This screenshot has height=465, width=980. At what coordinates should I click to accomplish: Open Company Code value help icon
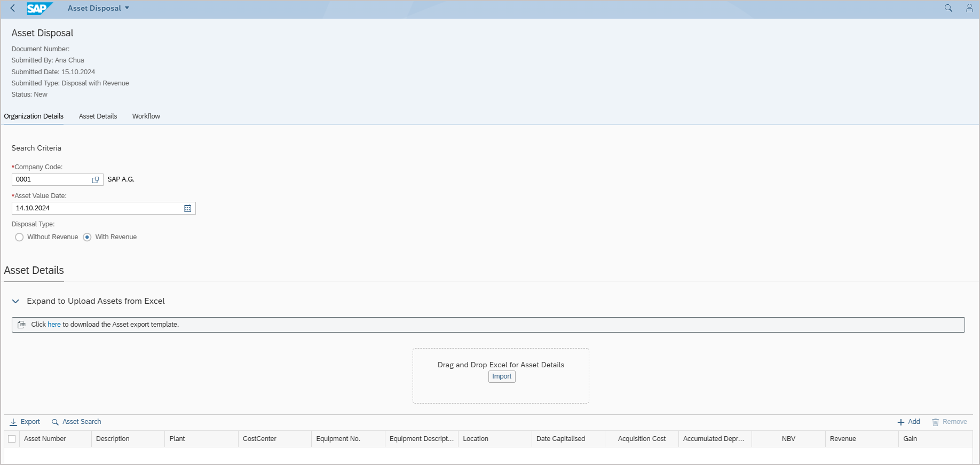(96, 179)
